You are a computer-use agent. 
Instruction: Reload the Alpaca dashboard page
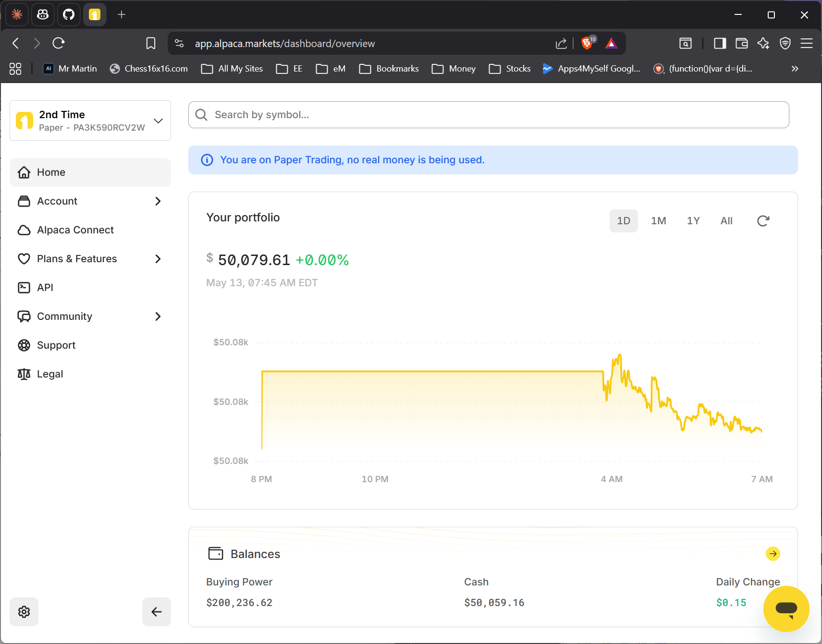(x=59, y=44)
